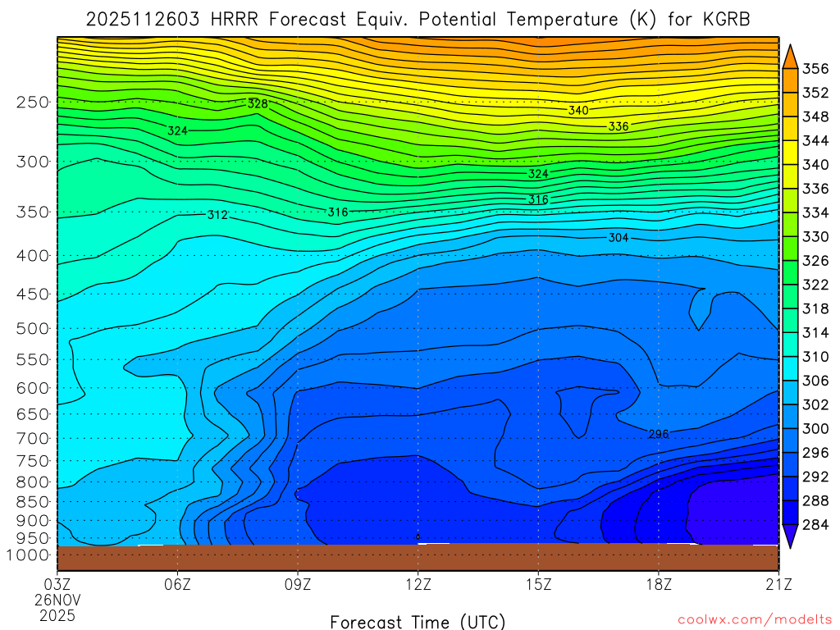840x630 pixels.
Task: Click the 250 pressure axis label
Action: pyautogui.click(x=33, y=102)
